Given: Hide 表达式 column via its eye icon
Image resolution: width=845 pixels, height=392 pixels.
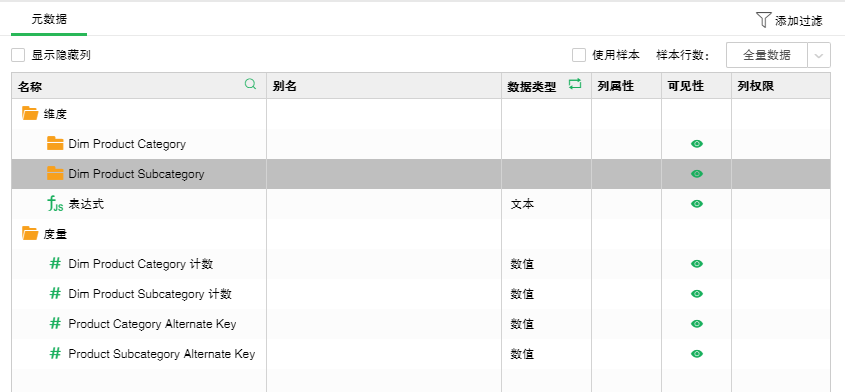Looking at the screenshot, I should 697,204.
